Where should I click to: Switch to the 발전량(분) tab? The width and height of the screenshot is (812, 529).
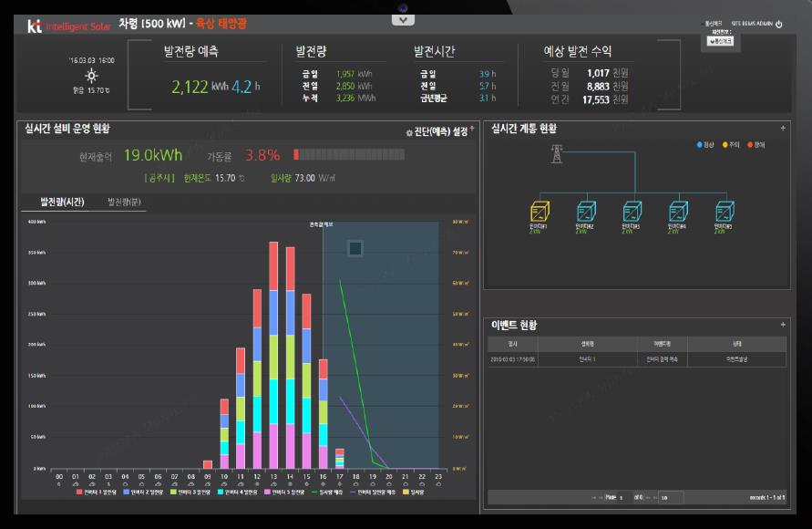tap(124, 202)
